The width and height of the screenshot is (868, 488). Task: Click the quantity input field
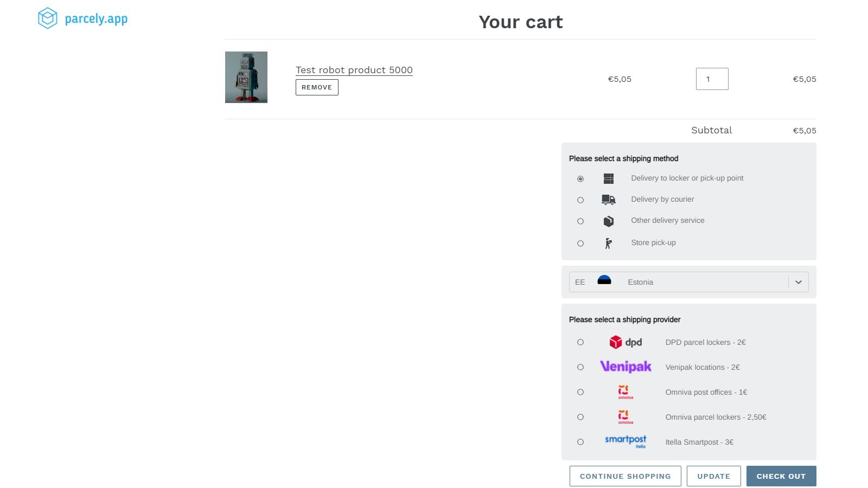712,79
